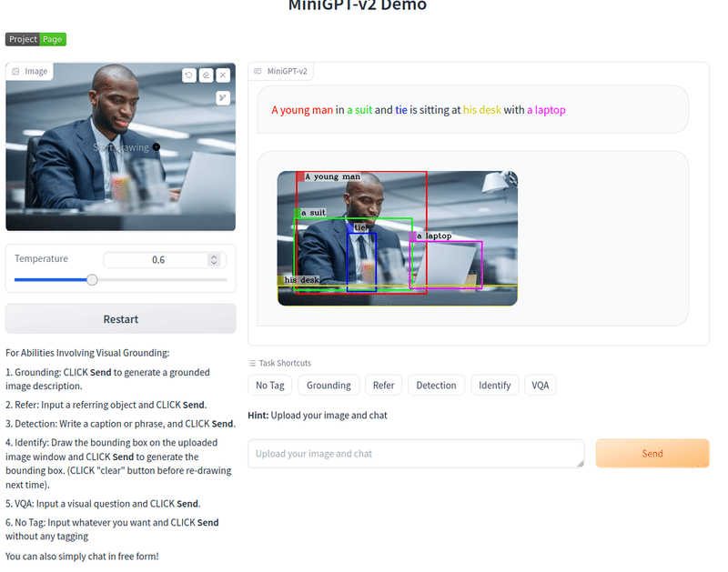Select the No Tag task shortcut

point(269,386)
